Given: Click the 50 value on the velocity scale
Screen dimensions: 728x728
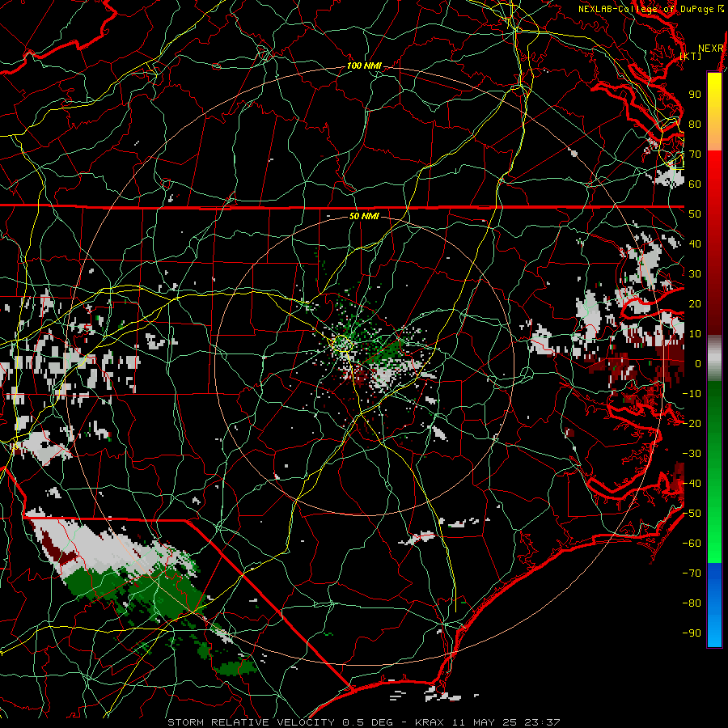Looking at the screenshot, I should click(x=695, y=214).
